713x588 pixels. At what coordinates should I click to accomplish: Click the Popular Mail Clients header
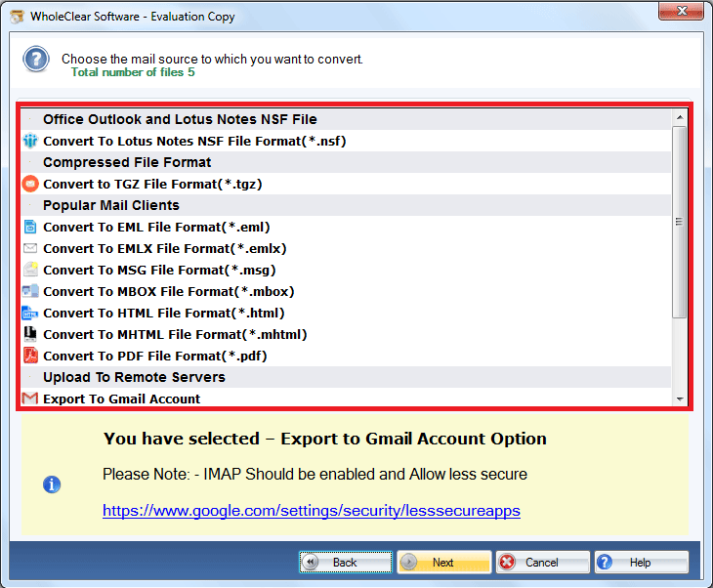pos(346,205)
